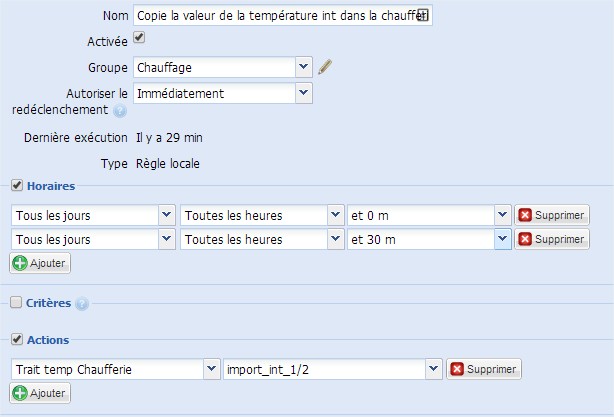Open first row 'Tous les jours' dropdown

(x=166, y=215)
